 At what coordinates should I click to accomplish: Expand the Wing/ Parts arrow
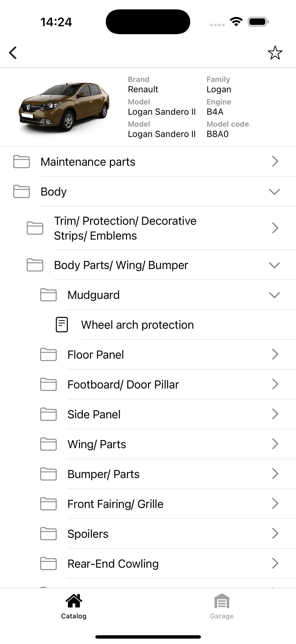275,444
